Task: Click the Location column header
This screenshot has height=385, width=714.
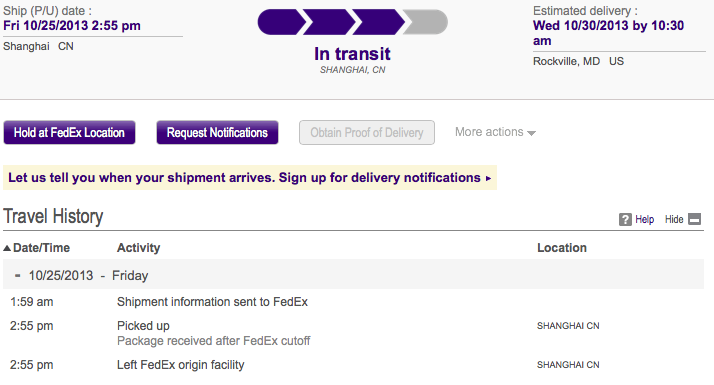Action: click(562, 248)
